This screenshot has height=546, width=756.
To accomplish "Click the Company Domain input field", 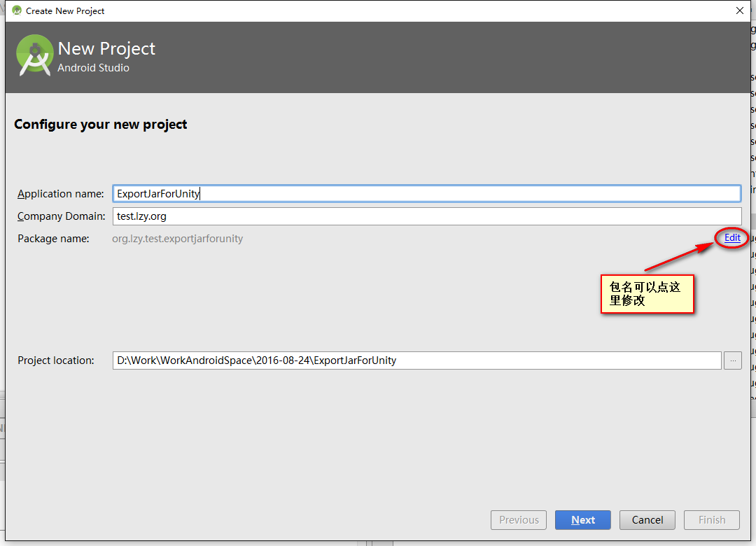I will [x=427, y=216].
